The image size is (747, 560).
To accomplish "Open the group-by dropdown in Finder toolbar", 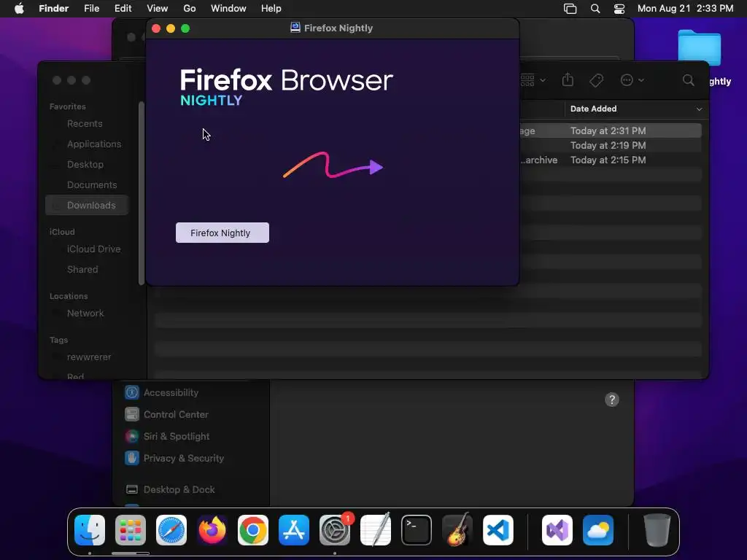I will pos(533,80).
